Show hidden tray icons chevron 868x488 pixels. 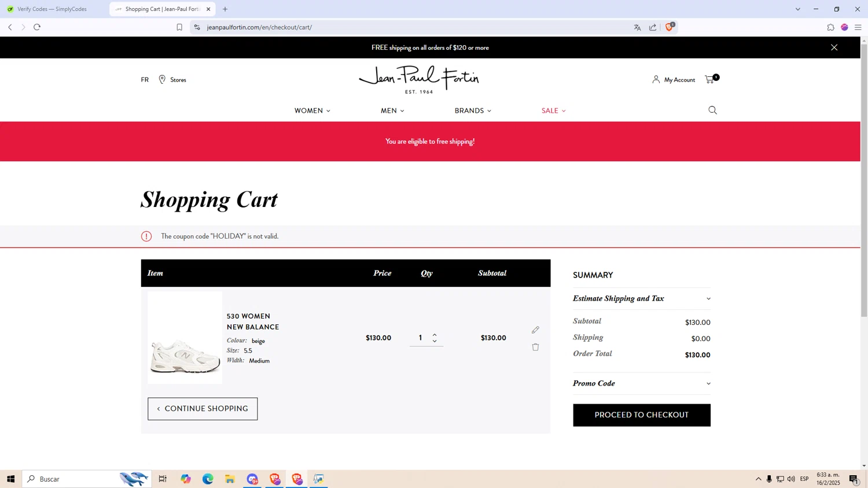tap(758, 479)
